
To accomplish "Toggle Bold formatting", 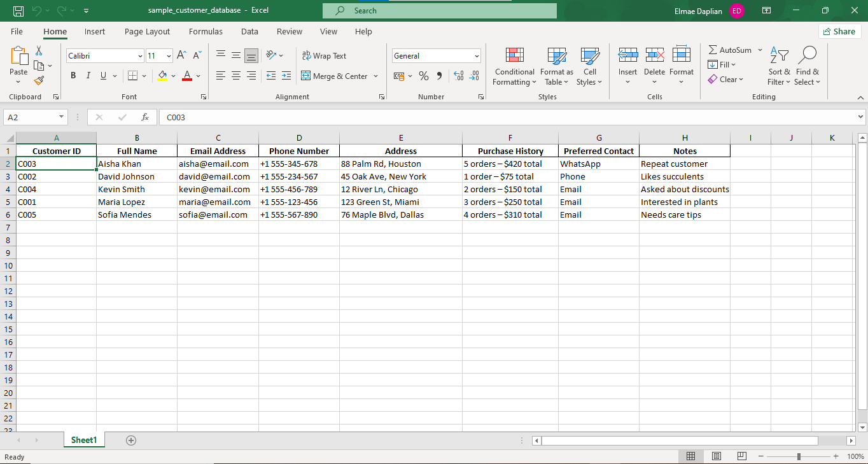I will [73, 76].
